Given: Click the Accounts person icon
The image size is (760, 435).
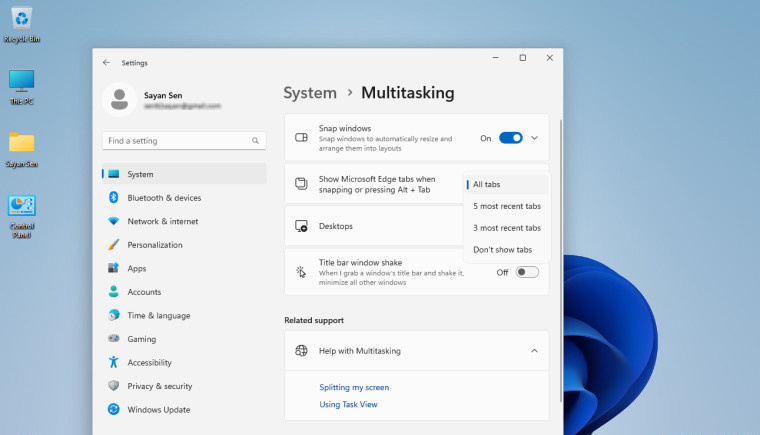Looking at the screenshot, I should coord(113,291).
